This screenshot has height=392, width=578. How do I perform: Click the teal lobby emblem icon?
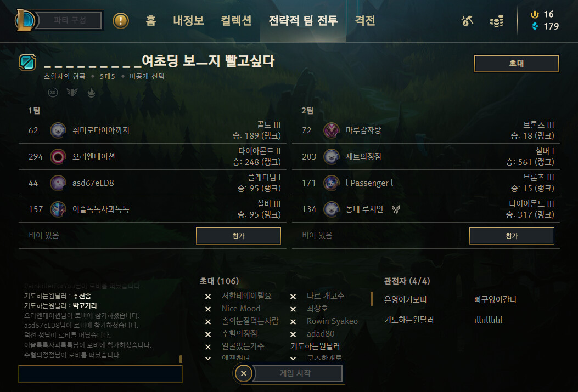[27, 62]
